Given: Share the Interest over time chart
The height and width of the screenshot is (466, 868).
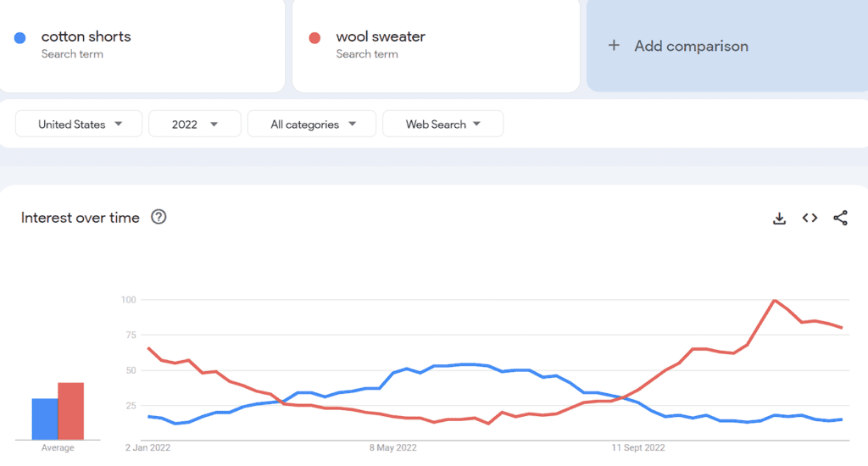Looking at the screenshot, I should pos(840,218).
